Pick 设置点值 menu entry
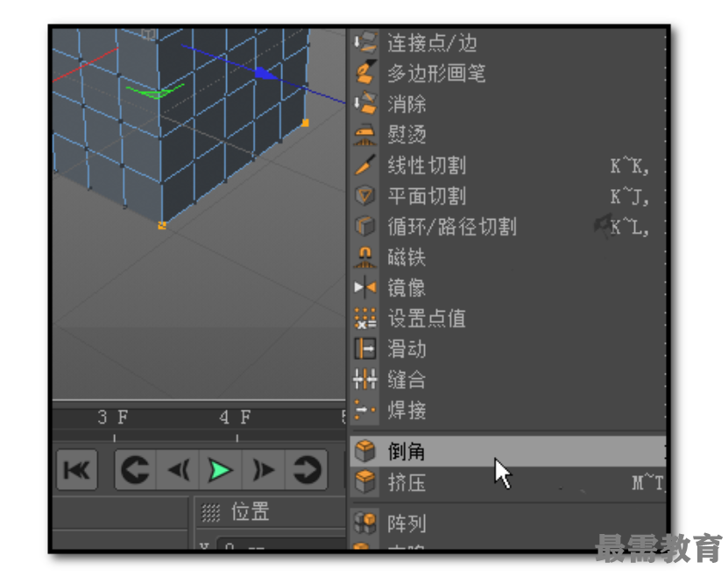The image size is (728, 583). point(508,318)
